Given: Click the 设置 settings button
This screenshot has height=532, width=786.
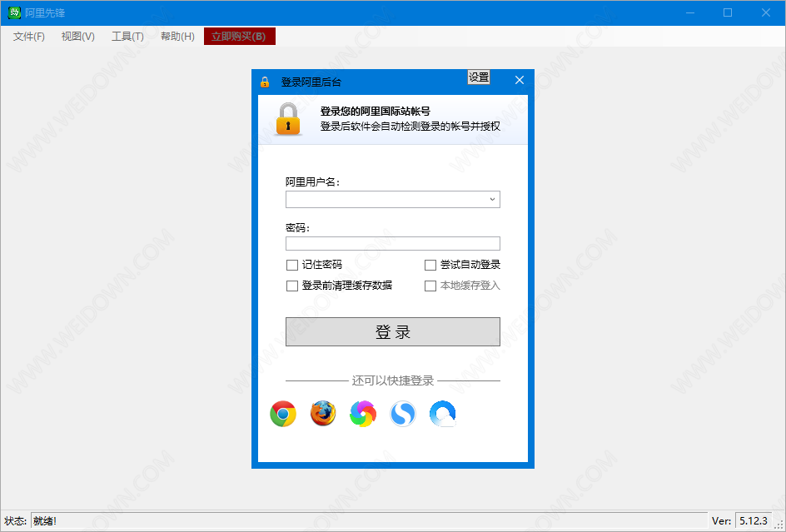Looking at the screenshot, I should pyautogui.click(x=479, y=77).
